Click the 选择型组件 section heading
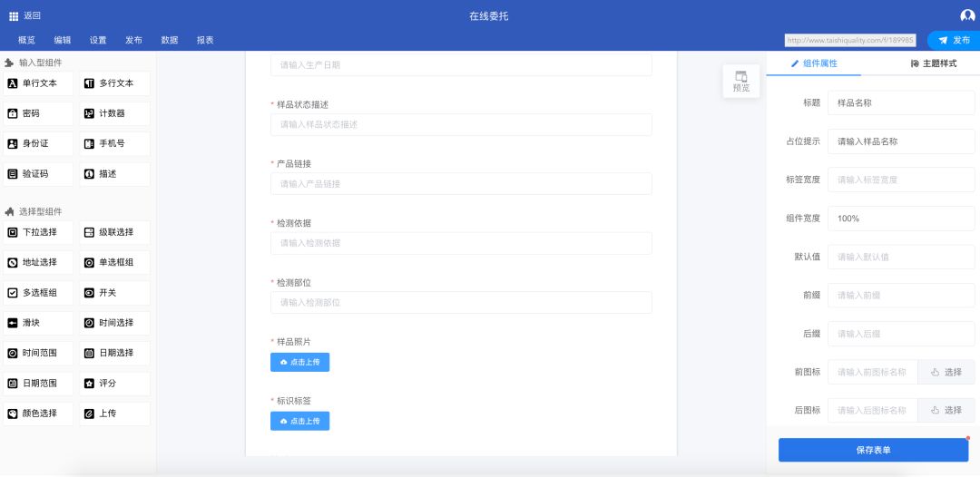980x477 pixels. coord(41,211)
